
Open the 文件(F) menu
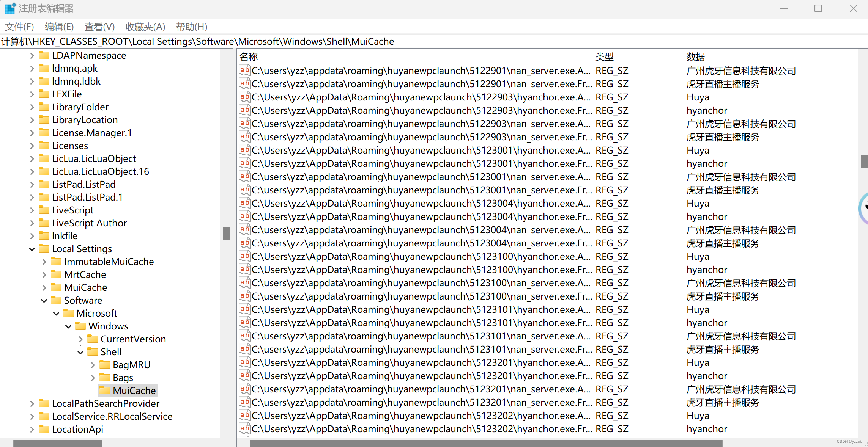point(19,27)
